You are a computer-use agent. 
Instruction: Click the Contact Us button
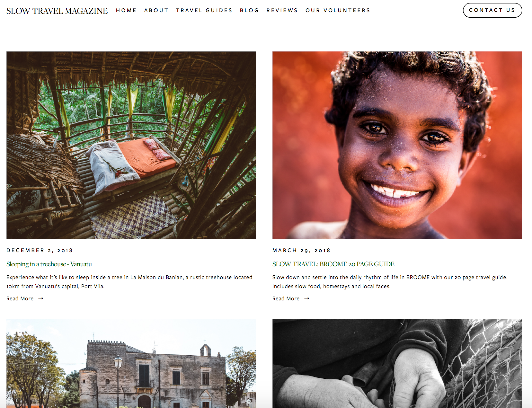pos(492,10)
